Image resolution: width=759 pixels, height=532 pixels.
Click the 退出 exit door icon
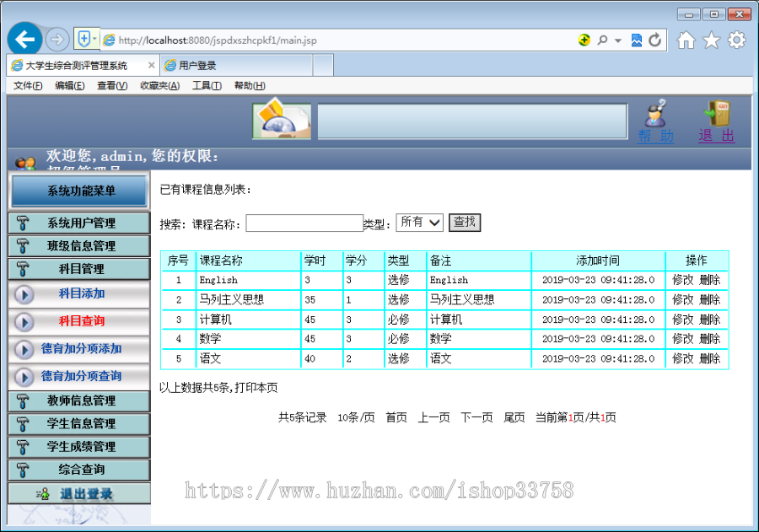click(x=718, y=111)
